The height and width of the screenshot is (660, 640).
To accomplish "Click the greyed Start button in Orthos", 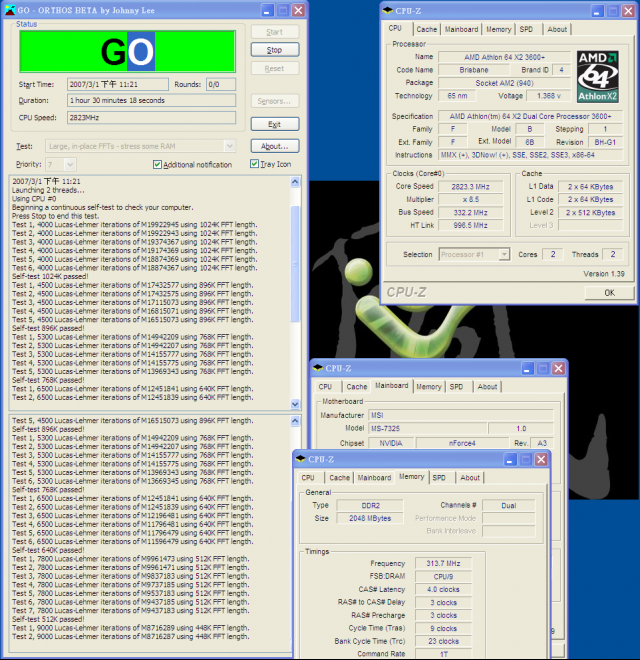I will coord(275,32).
